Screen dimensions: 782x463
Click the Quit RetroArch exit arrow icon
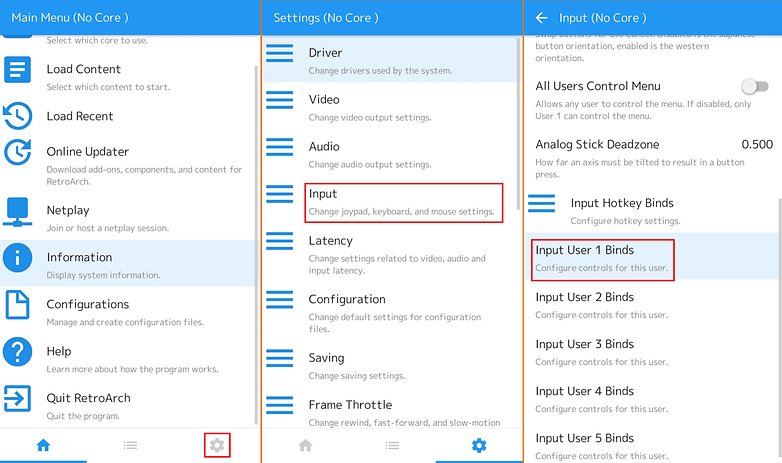click(x=17, y=399)
